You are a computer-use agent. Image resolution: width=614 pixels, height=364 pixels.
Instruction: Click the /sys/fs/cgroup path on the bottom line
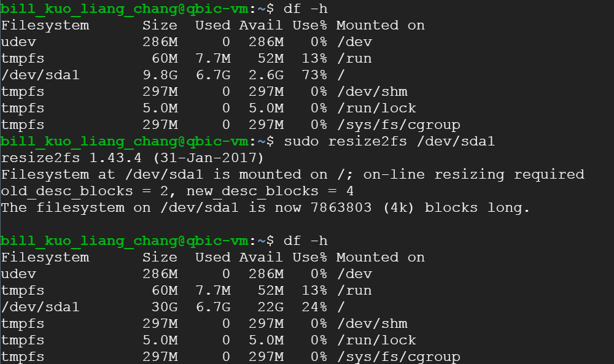tap(398, 357)
